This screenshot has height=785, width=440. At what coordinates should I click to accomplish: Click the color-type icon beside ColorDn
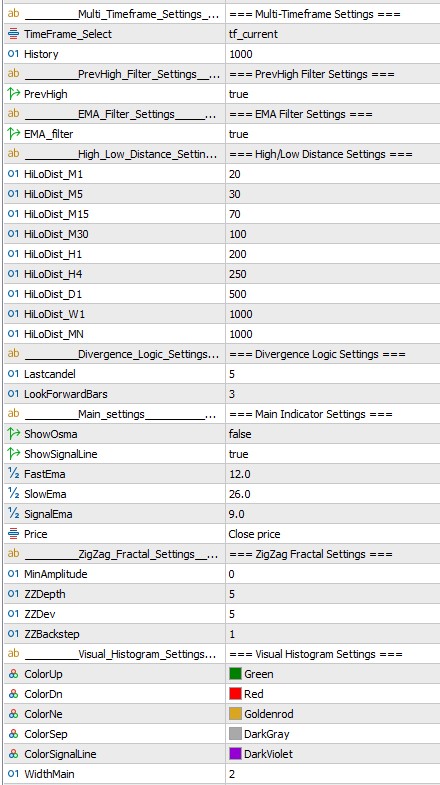(14, 694)
